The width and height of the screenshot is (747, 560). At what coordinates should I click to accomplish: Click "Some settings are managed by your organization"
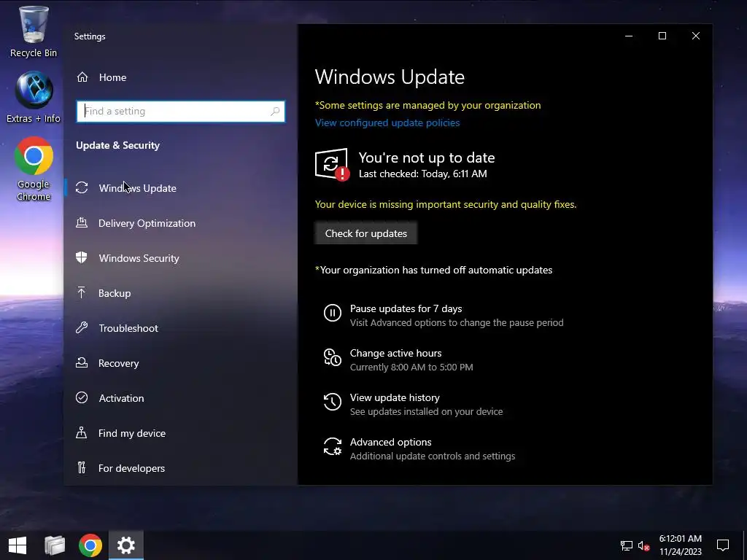427,105
